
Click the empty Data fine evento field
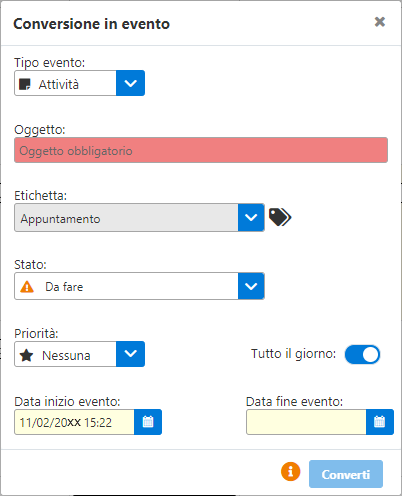coord(306,422)
